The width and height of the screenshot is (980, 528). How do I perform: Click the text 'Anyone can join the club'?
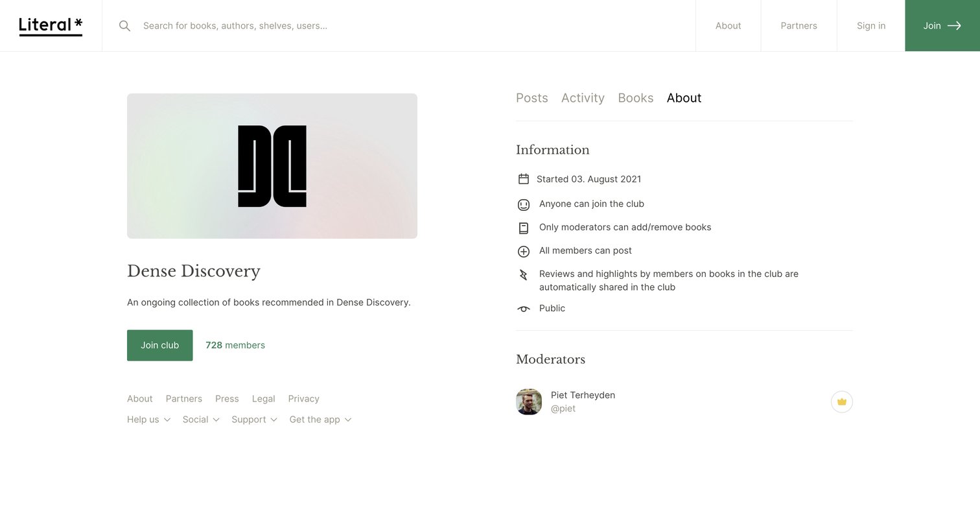point(592,204)
